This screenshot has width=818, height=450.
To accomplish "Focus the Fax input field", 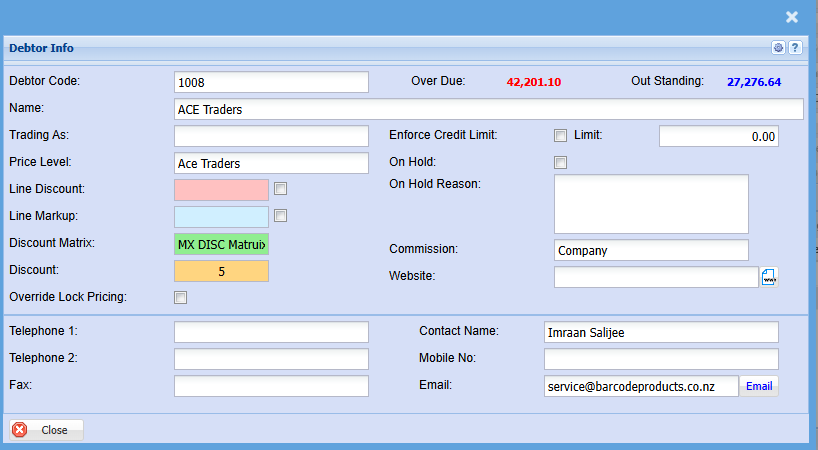I will [271, 386].
